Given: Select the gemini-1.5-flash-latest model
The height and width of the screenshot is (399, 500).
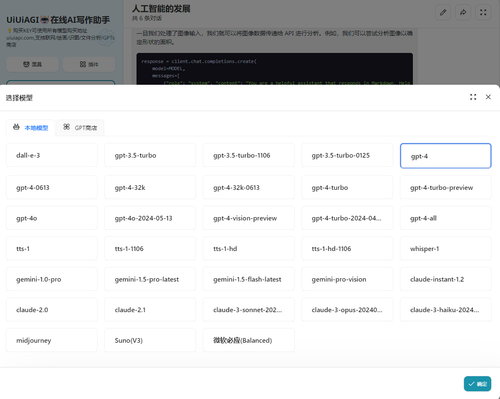Looking at the screenshot, I should pyautogui.click(x=249, y=279).
